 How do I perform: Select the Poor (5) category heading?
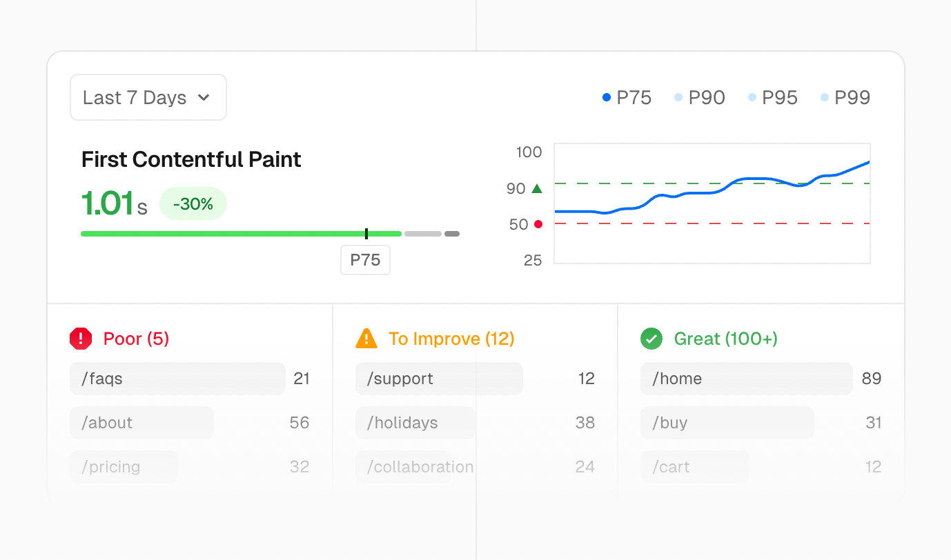[x=136, y=339]
